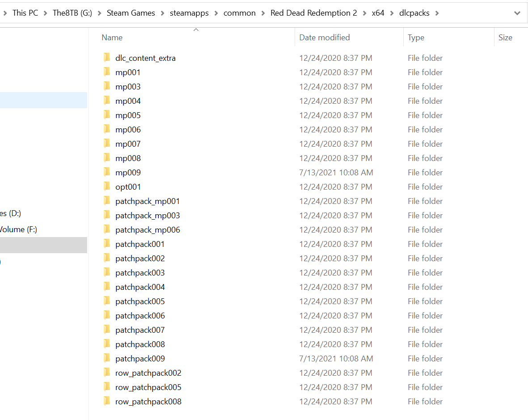528x420 pixels.
Task: Click the patchpack005 folder icon
Action: pyautogui.click(x=107, y=301)
